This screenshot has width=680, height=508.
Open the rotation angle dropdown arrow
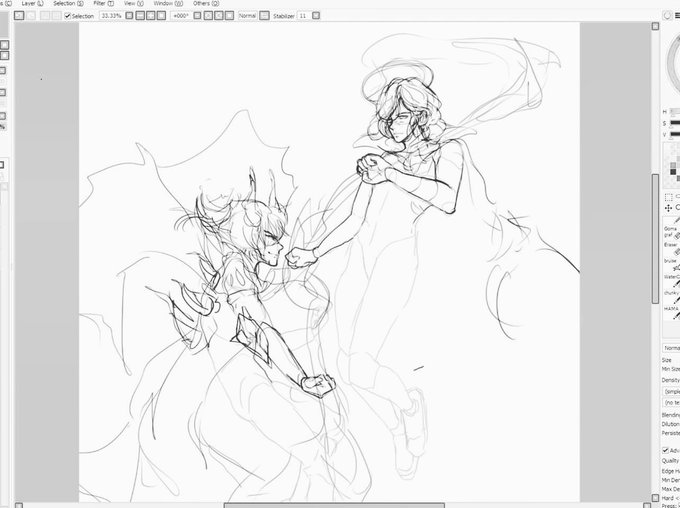[197, 16]
